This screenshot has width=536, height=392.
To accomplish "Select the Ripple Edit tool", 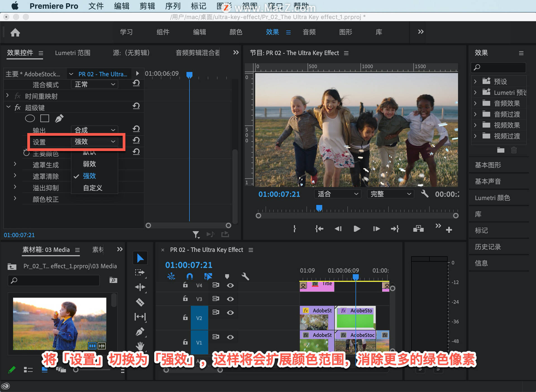I will point(140,287).
